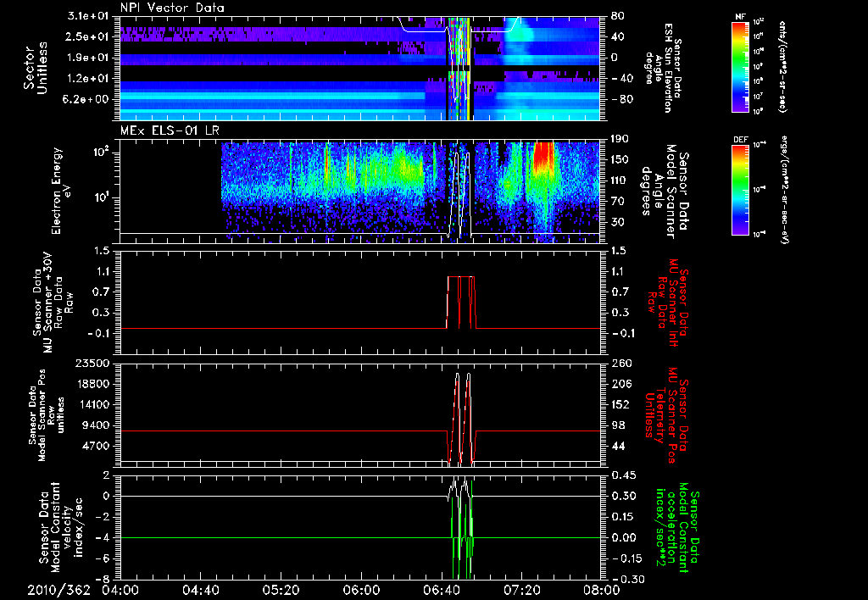The height and width of the screenshot is (600, 868).
Task: Click the ESH Sun Elevation Angle axis title
Action: click(663, 68)
